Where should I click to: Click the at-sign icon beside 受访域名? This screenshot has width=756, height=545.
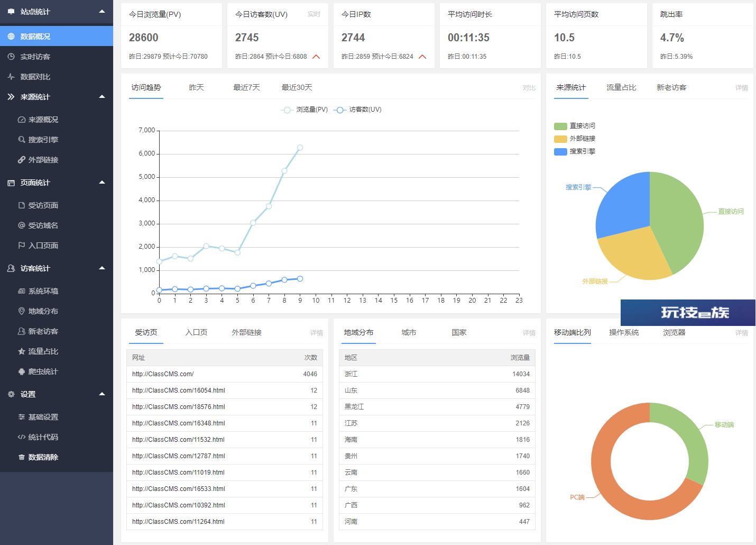pos(22,225)
